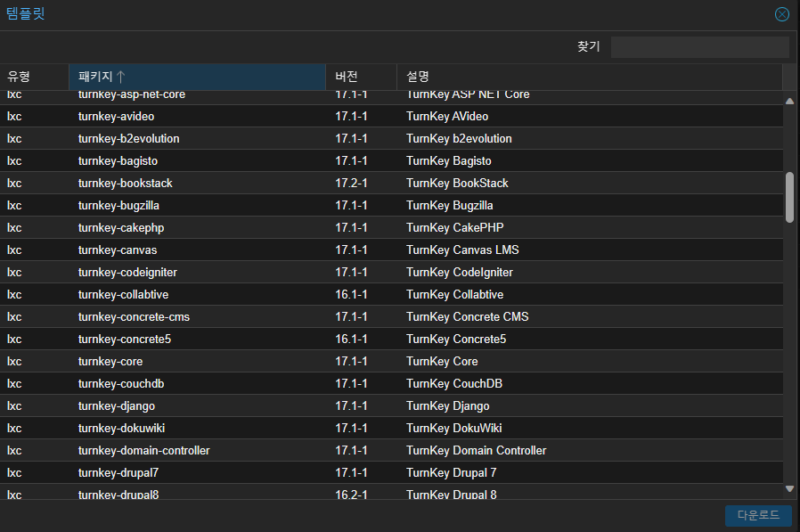Select the turnkey-dokuwiki package
The image size is (800, 532).
tap(121, 429)
